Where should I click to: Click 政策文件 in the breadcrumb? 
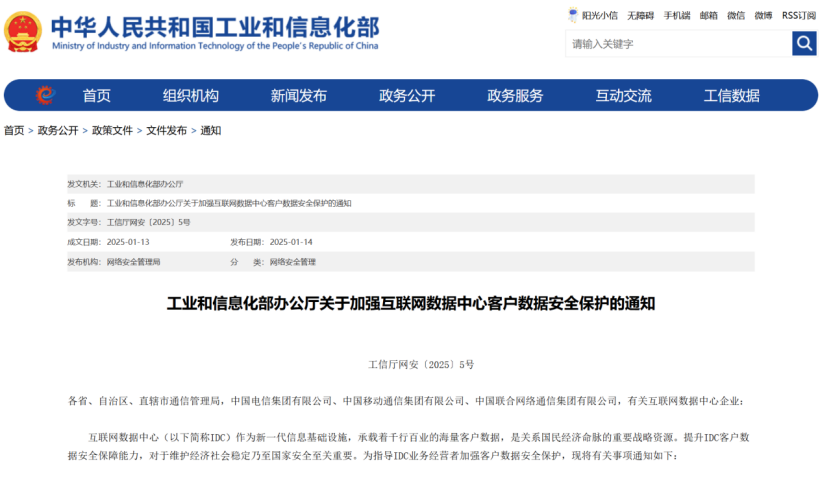(112, 130)
